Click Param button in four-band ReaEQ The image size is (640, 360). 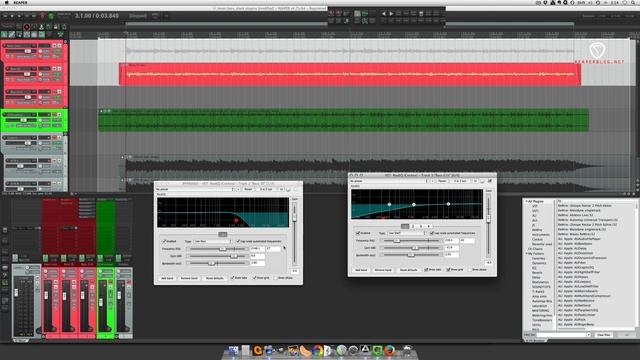[442, 181]
